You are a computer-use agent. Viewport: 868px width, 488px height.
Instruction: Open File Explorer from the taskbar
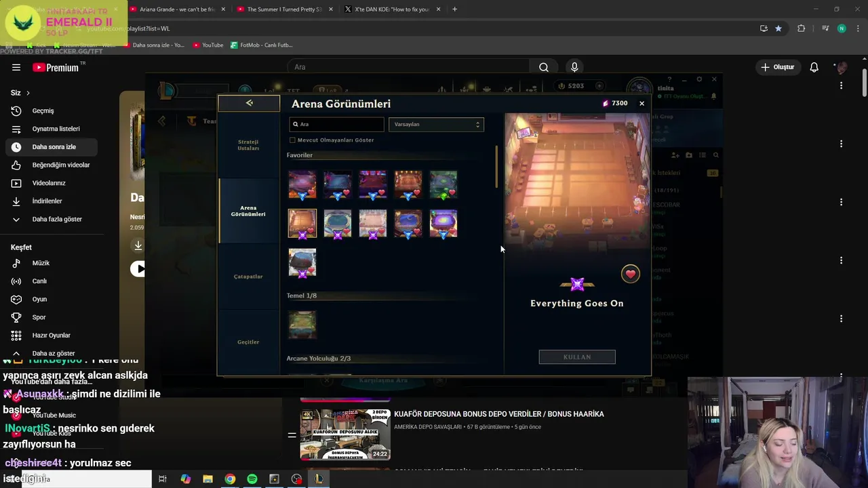(x=208, y=479)
